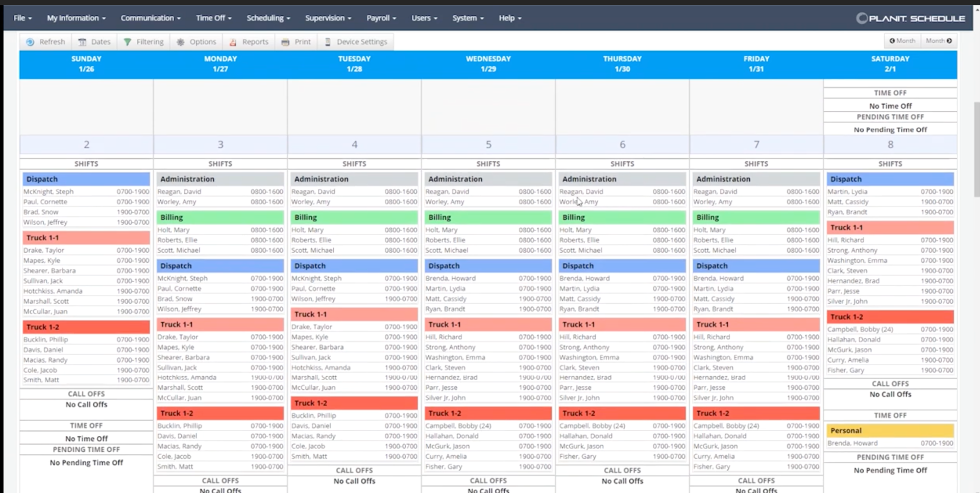Open the File dropdown menu

click(x=22, y=18)
